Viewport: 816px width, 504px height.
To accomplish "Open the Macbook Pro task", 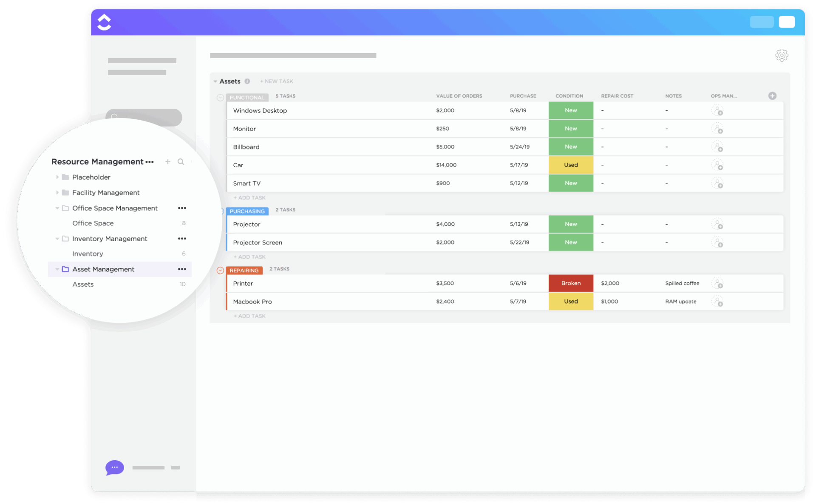I will (252, 301).
